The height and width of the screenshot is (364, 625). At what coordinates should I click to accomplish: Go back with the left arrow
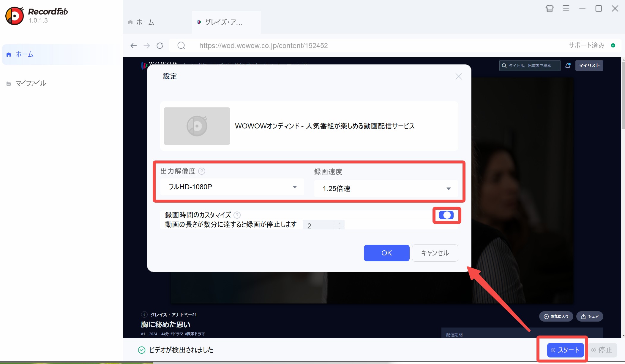pyautogui.click(x=134, y=45)
